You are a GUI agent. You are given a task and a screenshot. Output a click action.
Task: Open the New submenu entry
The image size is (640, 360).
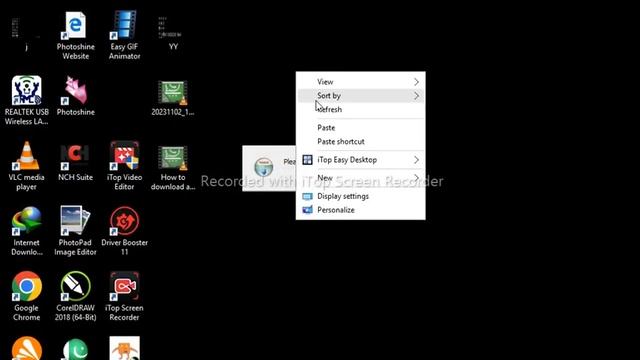[x=361, y=178]
